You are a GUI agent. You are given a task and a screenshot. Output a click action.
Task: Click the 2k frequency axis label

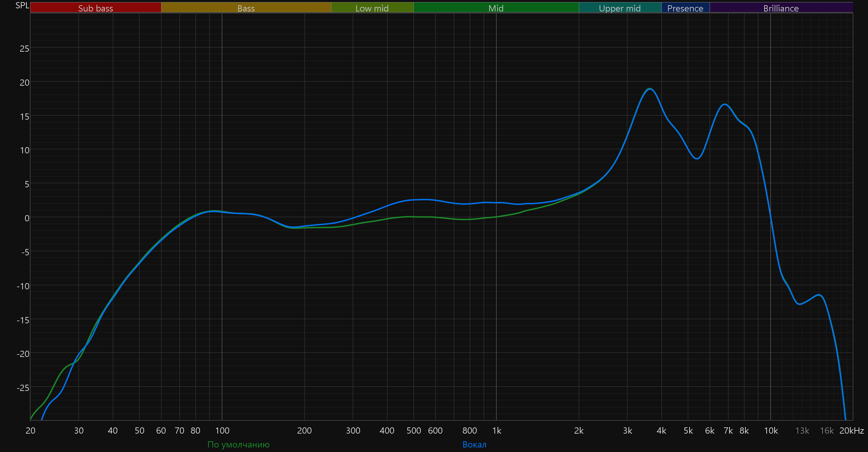[x=579, y=430]
